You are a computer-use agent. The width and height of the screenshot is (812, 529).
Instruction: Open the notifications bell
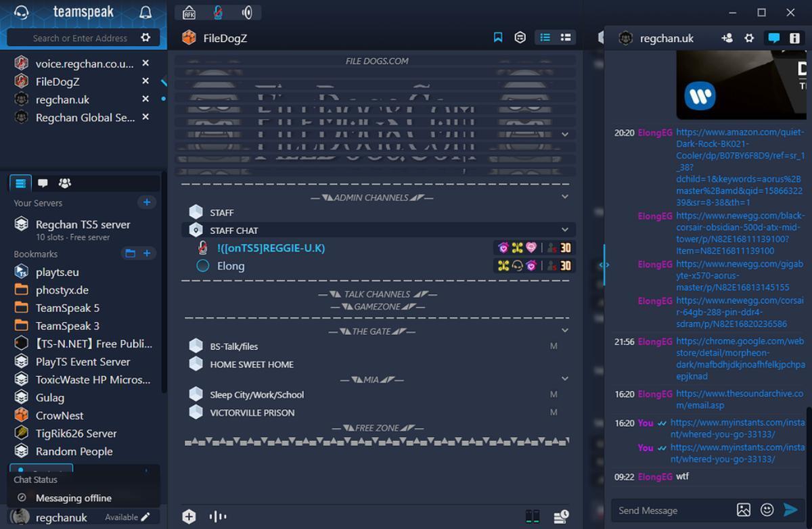point(145,12)
